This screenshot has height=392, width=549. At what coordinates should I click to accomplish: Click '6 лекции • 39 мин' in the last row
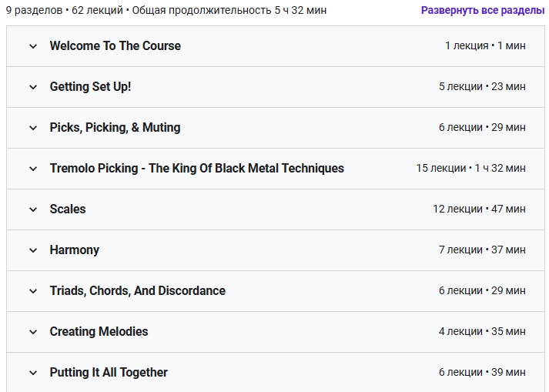pos(482,373)
